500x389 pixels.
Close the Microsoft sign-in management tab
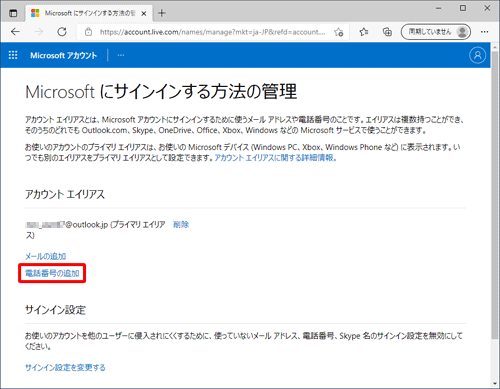coord(144,13)
